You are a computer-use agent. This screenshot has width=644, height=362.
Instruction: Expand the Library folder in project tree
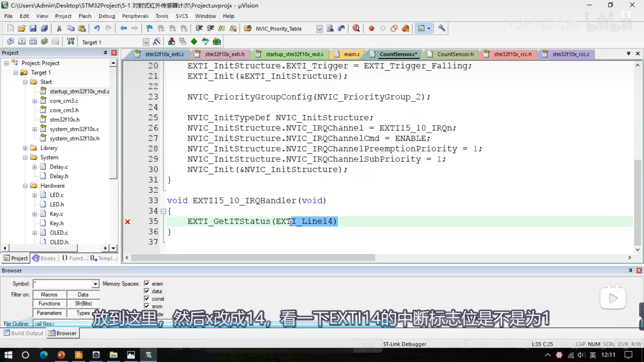(25, 148)
